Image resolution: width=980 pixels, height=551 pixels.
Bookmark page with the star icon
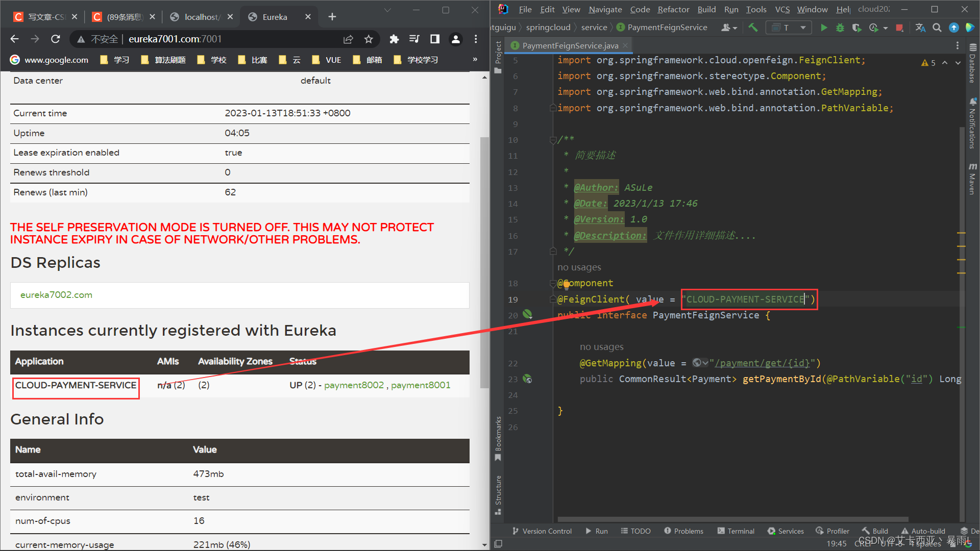click(x=369, y=39)
